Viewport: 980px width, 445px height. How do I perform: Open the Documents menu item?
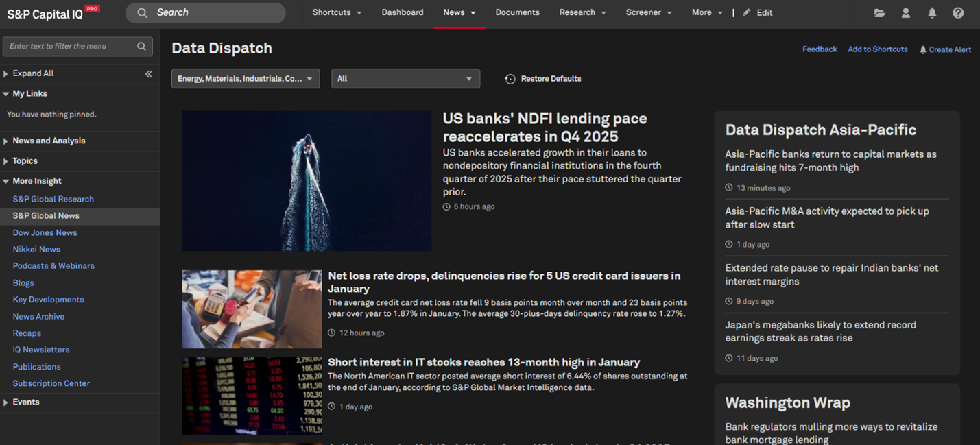(517, 12)
